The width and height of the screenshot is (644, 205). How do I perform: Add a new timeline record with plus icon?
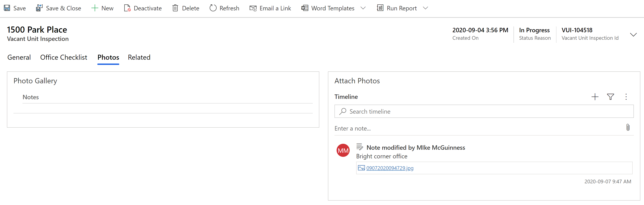(x=595, y=97)
